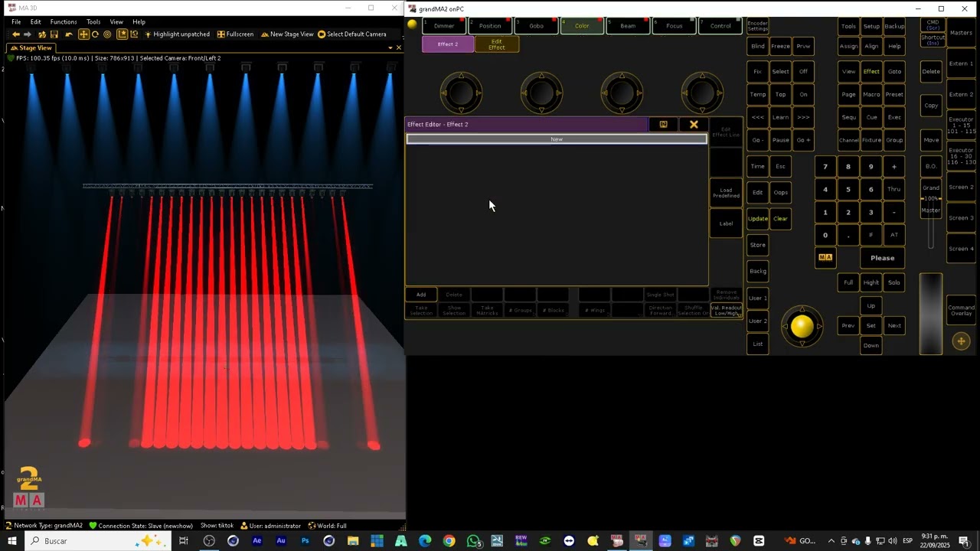
Task: Open Screen 2 button
Action: 961,187
